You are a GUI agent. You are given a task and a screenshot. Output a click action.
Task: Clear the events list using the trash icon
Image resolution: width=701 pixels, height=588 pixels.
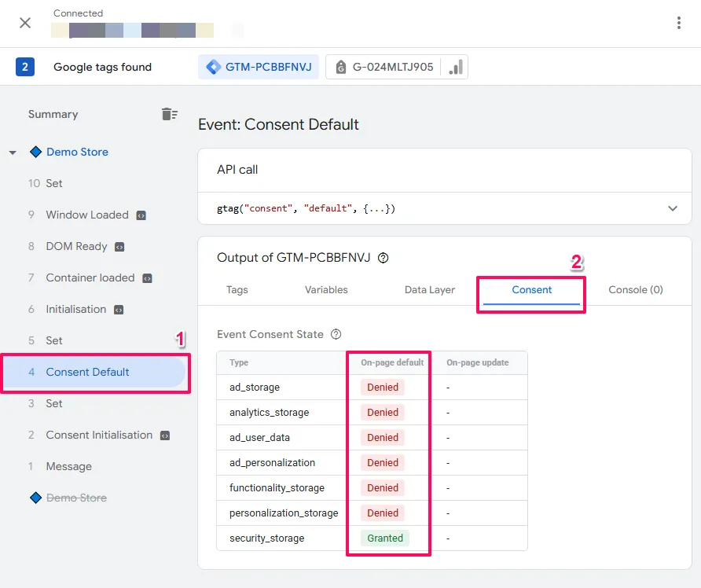(x=170, y=113)
